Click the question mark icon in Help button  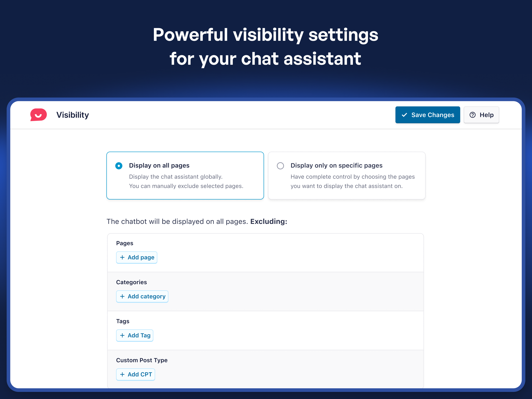coord(473,115)
